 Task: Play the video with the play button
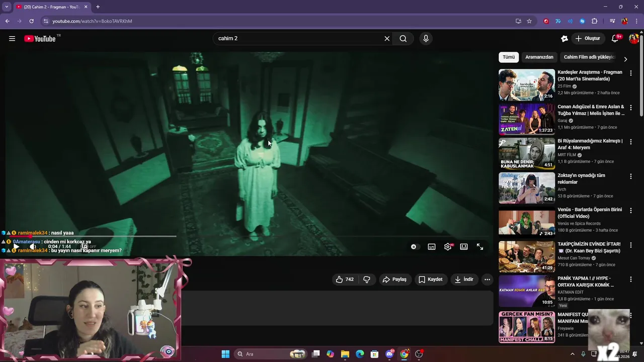[16, 247]
